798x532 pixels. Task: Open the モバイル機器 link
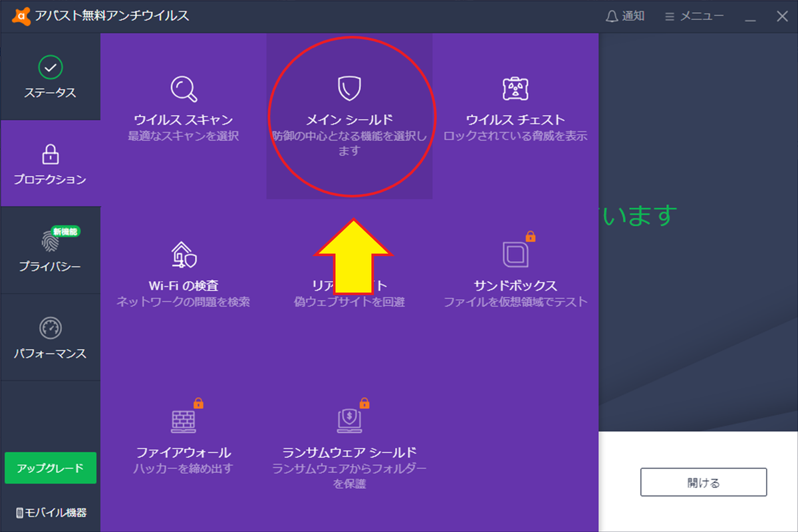click(51, 513)
